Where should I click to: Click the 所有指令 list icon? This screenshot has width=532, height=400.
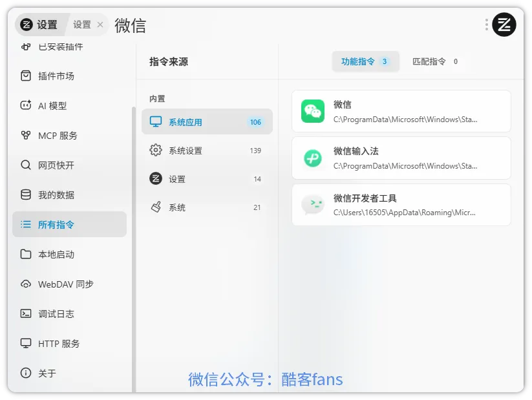[26, 224]
